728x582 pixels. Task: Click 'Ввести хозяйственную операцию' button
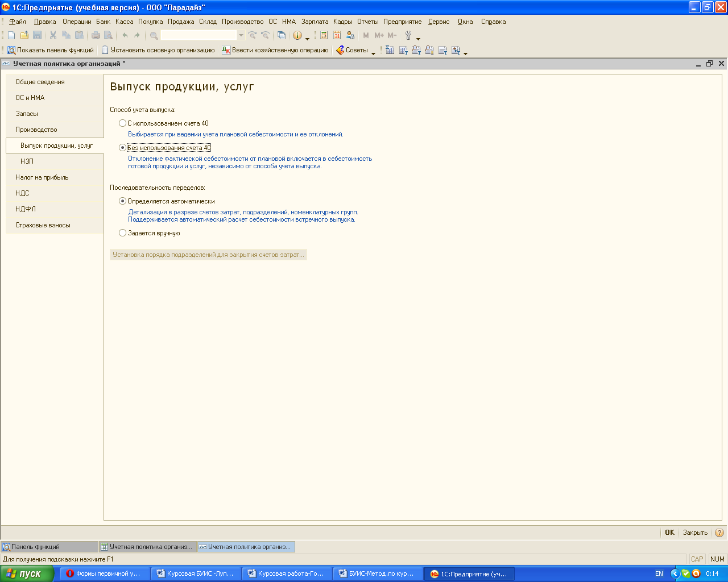(x=275, y=50)
